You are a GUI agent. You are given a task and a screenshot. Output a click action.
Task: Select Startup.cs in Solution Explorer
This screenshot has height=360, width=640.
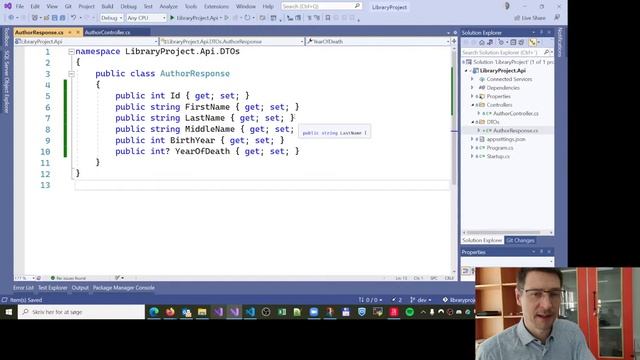tap(498, 156)
